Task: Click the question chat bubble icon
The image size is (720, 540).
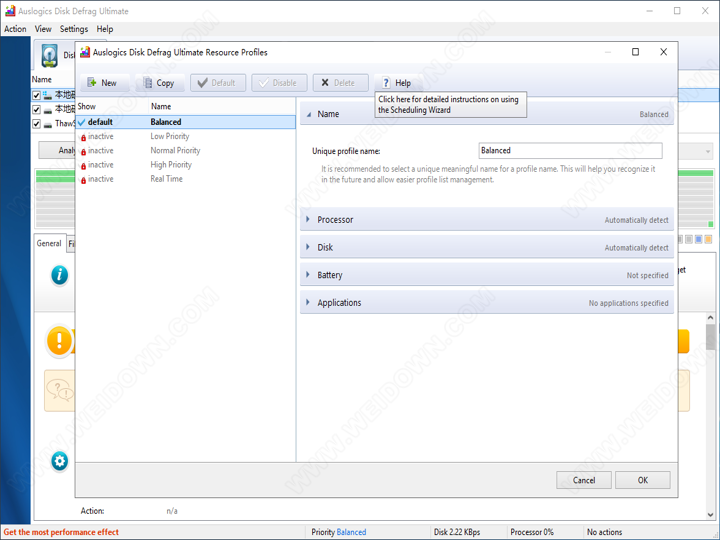Action: click(60, 390)
